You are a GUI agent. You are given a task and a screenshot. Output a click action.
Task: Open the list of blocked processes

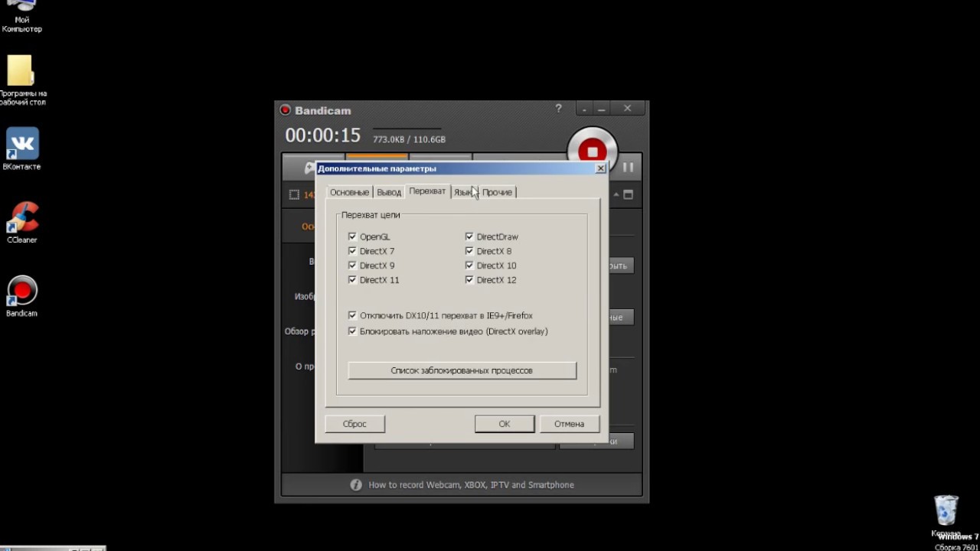(x=462, y=370)
